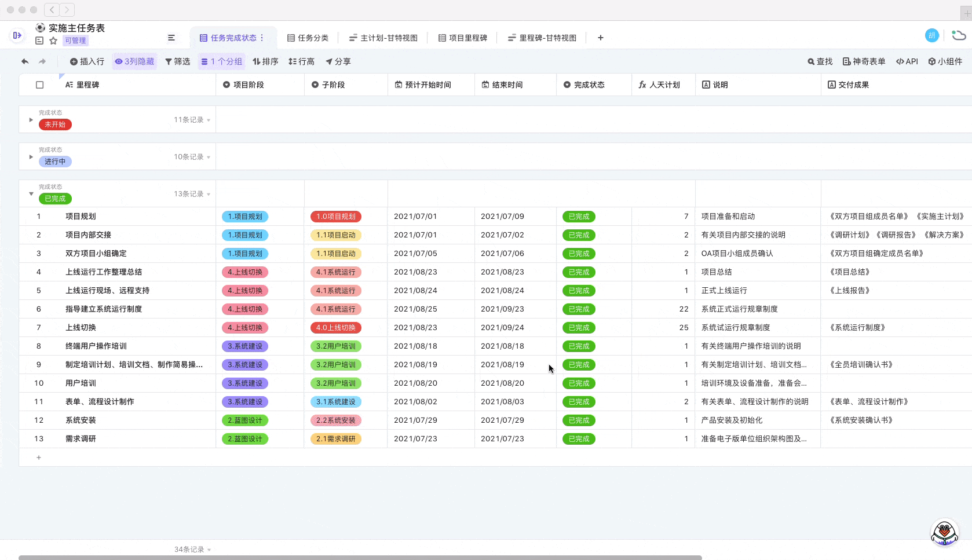
Task: Click the redo arrow icon
Action: [x=42, y=61]
